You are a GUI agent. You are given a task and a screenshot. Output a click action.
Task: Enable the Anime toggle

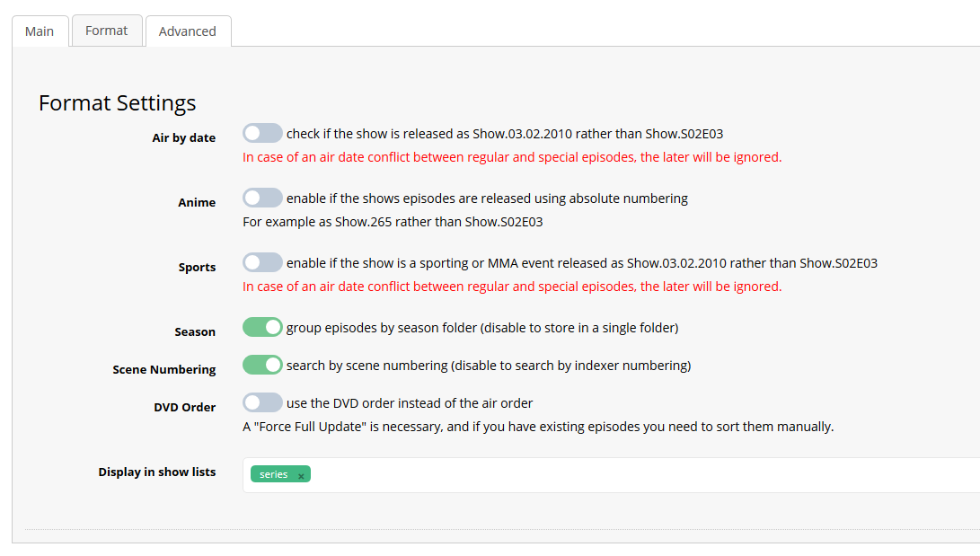click(261, 197)
